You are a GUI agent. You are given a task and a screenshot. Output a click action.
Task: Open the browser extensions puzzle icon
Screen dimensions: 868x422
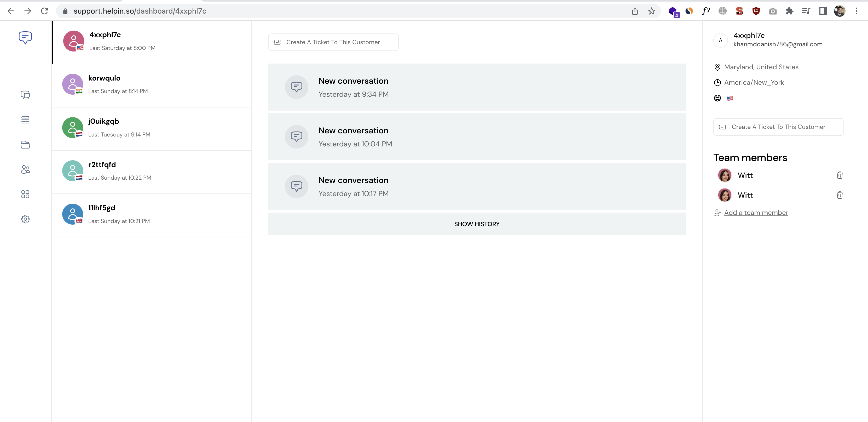pos(789,11)
